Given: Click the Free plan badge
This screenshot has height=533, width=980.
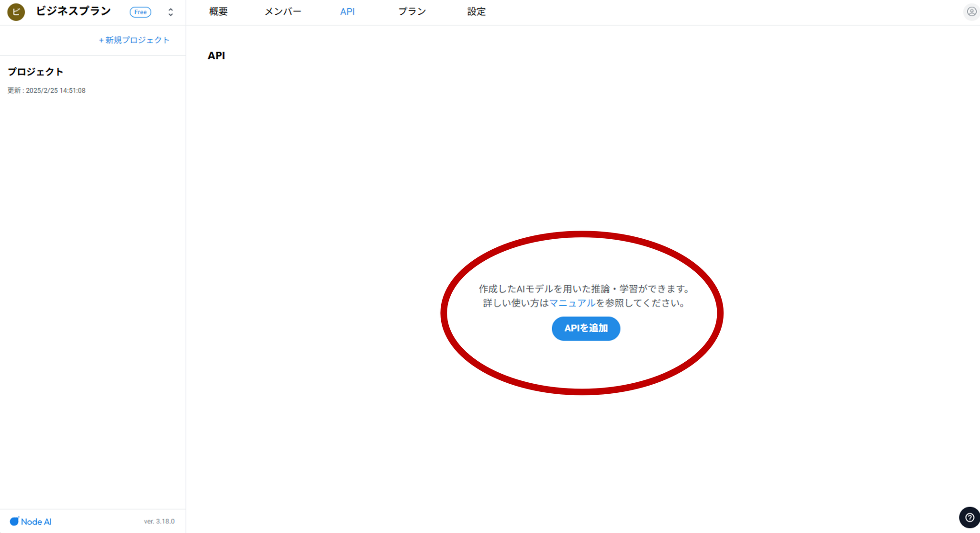Looking at the screenshot, I should tap(140, 12).
